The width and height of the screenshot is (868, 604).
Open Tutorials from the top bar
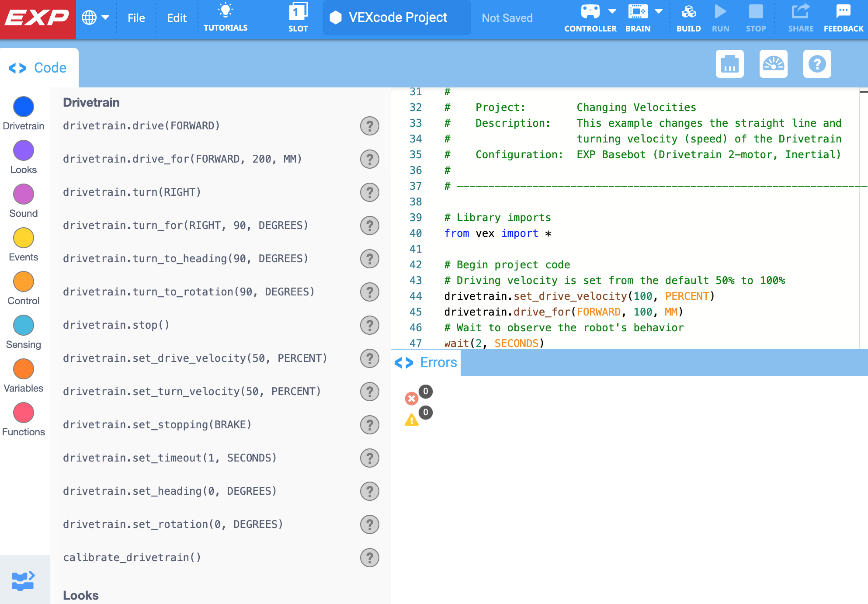[226, 17]
